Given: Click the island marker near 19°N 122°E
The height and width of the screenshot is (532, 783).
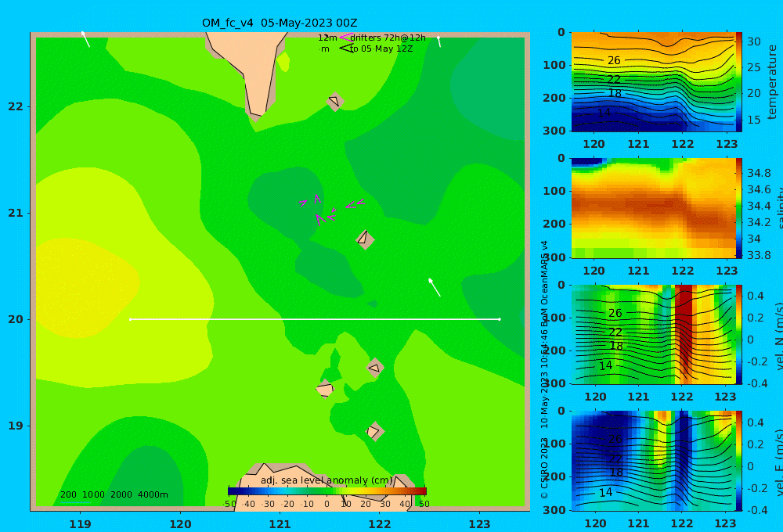Looking at the screenshot, I should click(374, 431).
